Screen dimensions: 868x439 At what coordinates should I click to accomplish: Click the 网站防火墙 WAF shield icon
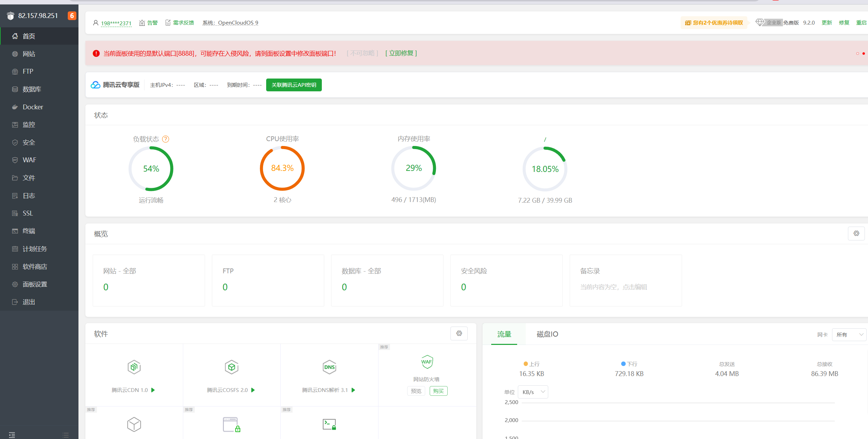(427, 362)
